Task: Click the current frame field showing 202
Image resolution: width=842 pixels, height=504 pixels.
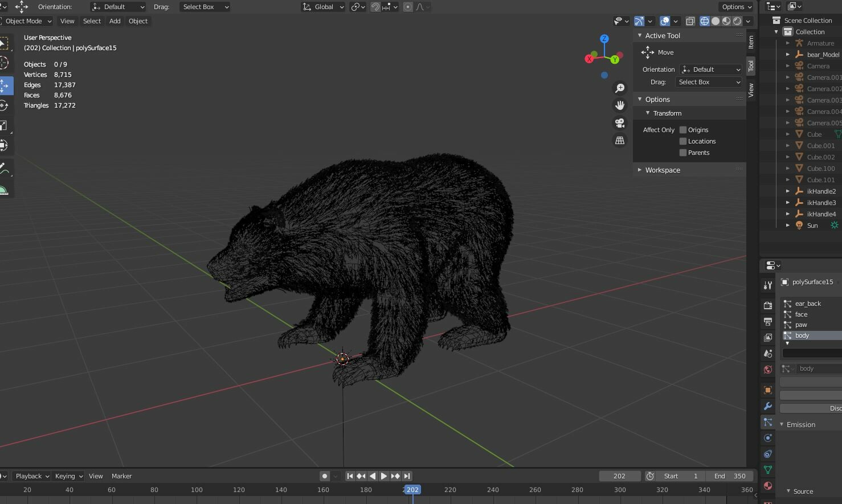Action: click(619, 476)
